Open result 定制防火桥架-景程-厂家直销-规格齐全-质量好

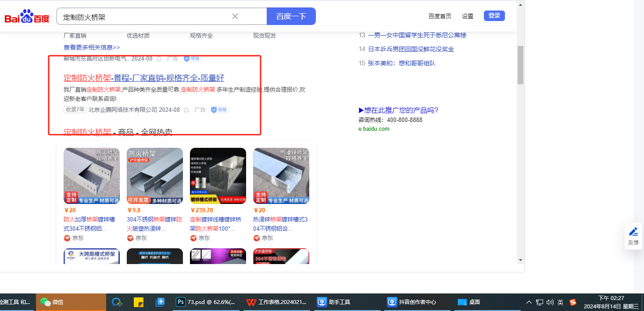pos(144,78)
